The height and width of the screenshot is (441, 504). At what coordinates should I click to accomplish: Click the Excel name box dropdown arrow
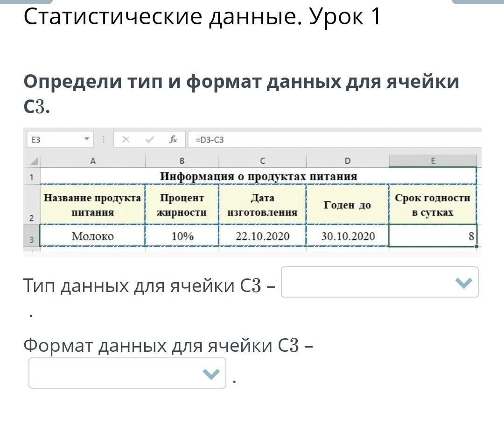tap(86, 139)
